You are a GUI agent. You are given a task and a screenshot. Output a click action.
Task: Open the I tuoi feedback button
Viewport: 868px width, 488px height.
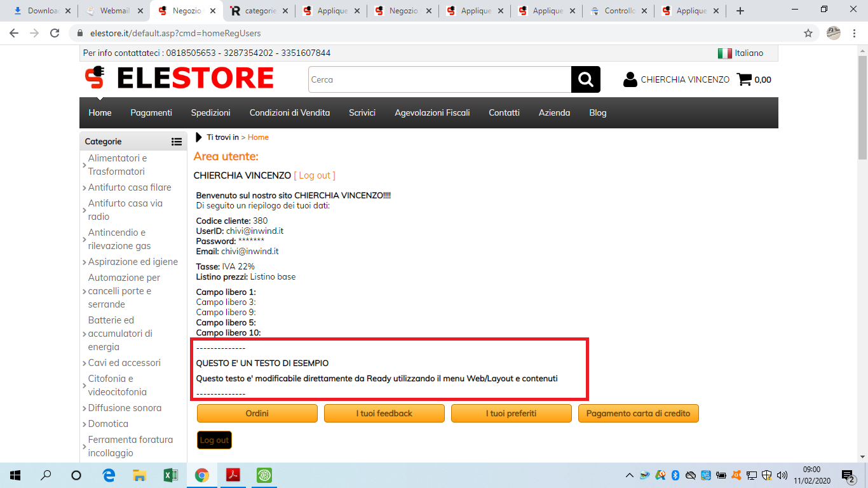point(384,413)
